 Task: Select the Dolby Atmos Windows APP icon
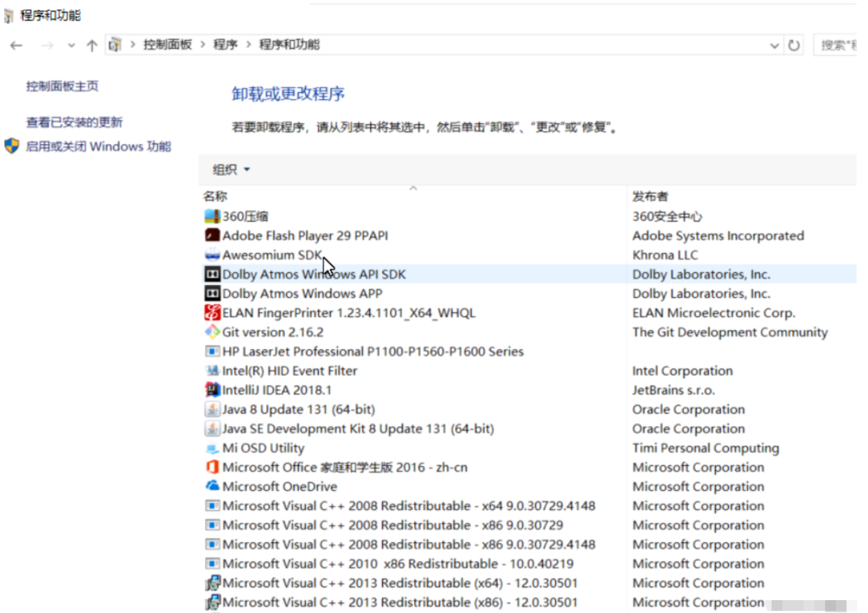(x=212, y=293)
